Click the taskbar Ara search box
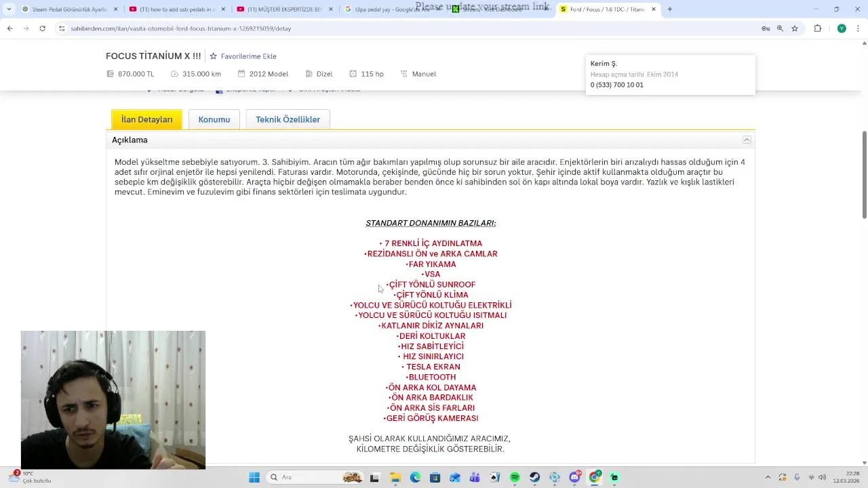The height and width of the screenshot is (488, 868). [x=316, y=477]
